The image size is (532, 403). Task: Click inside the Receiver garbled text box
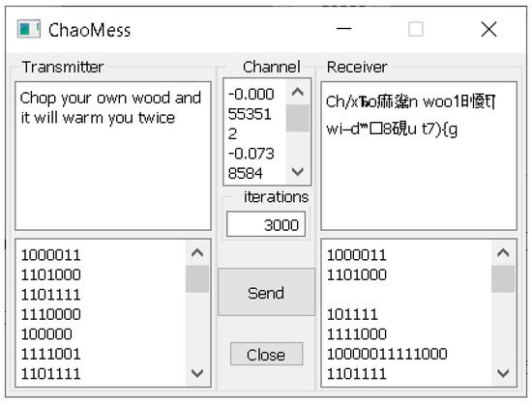tap(419, 156)
